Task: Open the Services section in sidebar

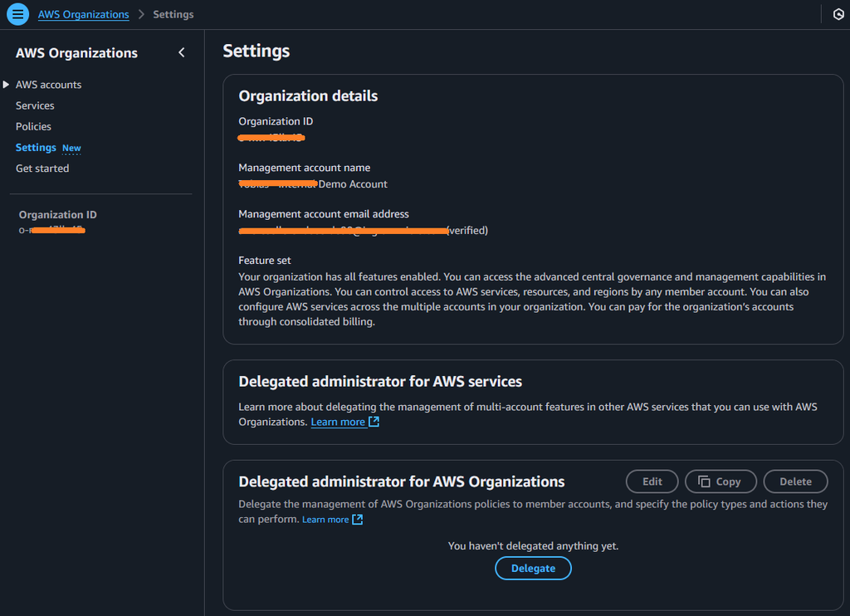Action: point(34,105)
